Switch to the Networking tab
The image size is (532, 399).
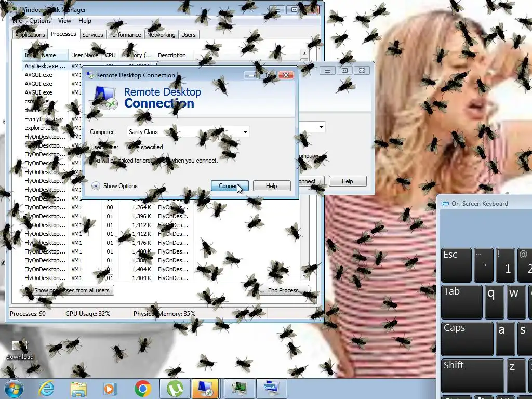pyautogui.click(x=161, y=35)
